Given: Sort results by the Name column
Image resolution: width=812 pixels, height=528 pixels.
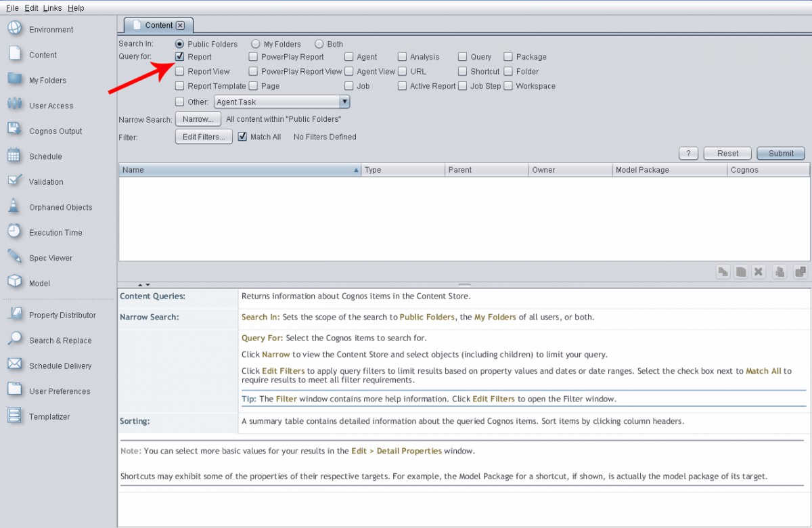Looking at the screenshot, I should tap(240, 170).
